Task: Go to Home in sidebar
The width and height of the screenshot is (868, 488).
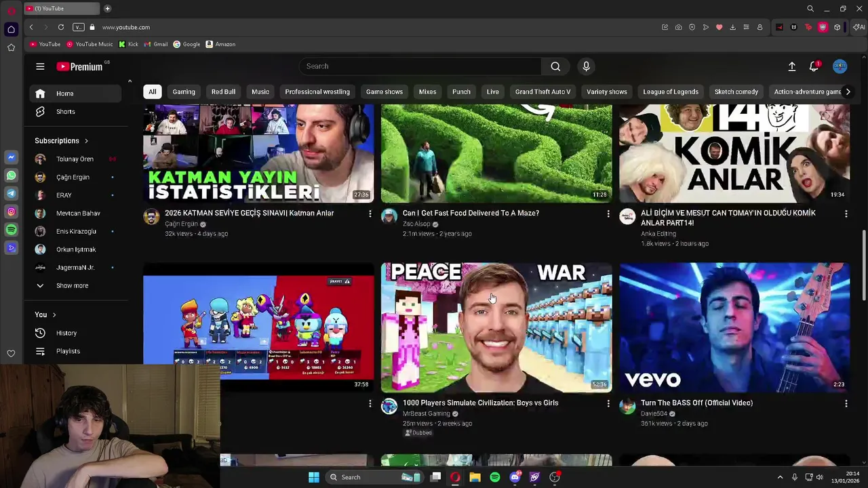Action: click(76, 94)
